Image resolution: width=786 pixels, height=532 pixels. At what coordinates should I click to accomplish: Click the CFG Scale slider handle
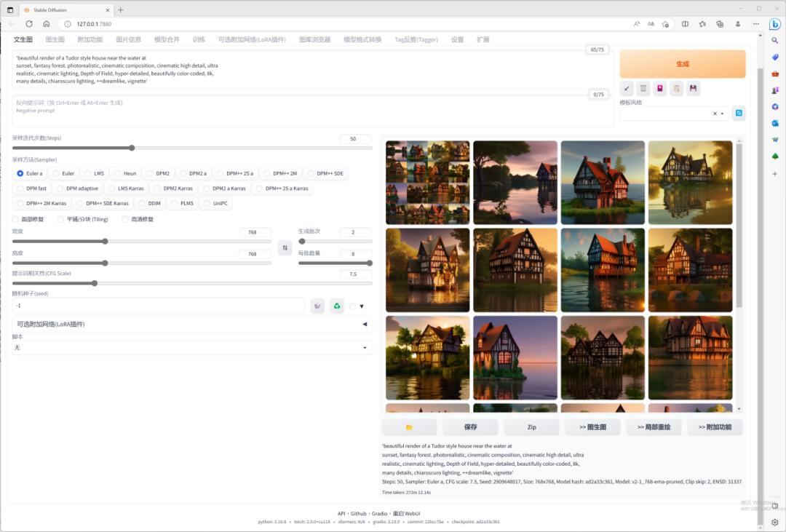95,283
